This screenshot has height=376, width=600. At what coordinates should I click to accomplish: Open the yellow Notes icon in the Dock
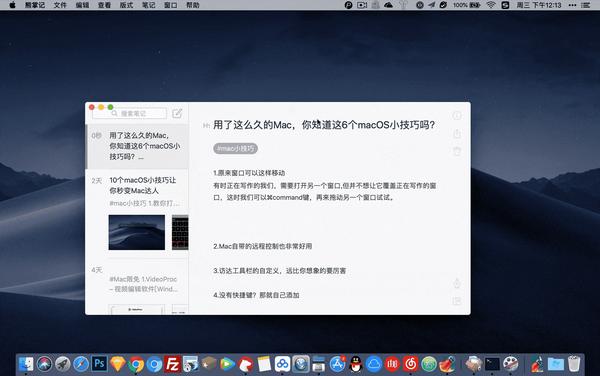tap(264, 364)
